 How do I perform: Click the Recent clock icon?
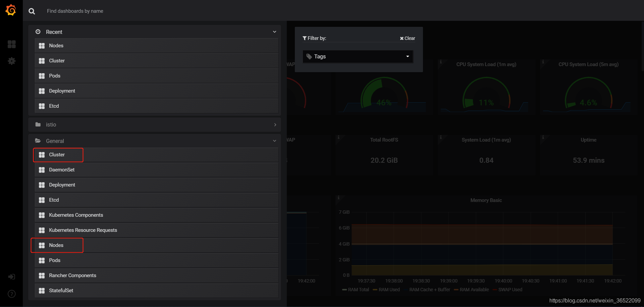pyautogui.click(x=38, y=32)
